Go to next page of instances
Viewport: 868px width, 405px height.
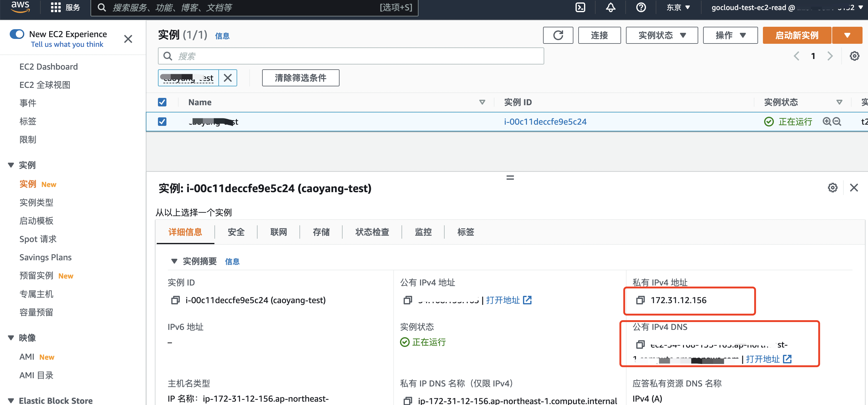click(x=830, y=56)
